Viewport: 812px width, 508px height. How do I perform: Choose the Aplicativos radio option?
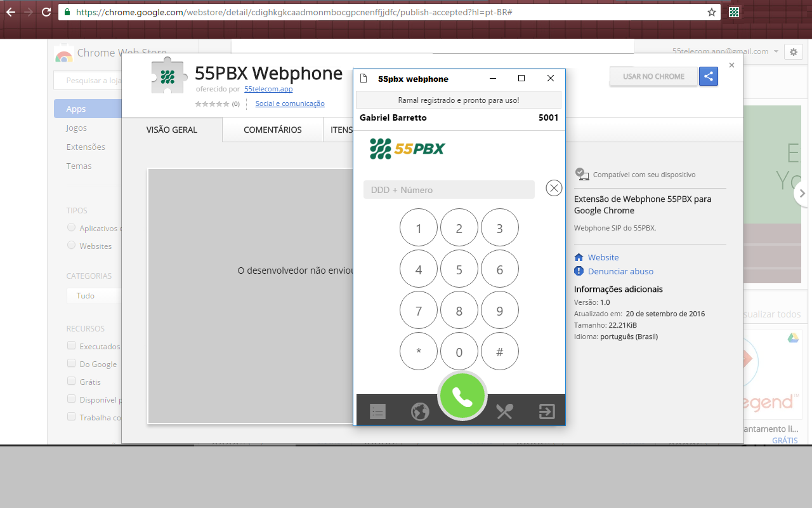pyautogui.click(x=71, y=227)
